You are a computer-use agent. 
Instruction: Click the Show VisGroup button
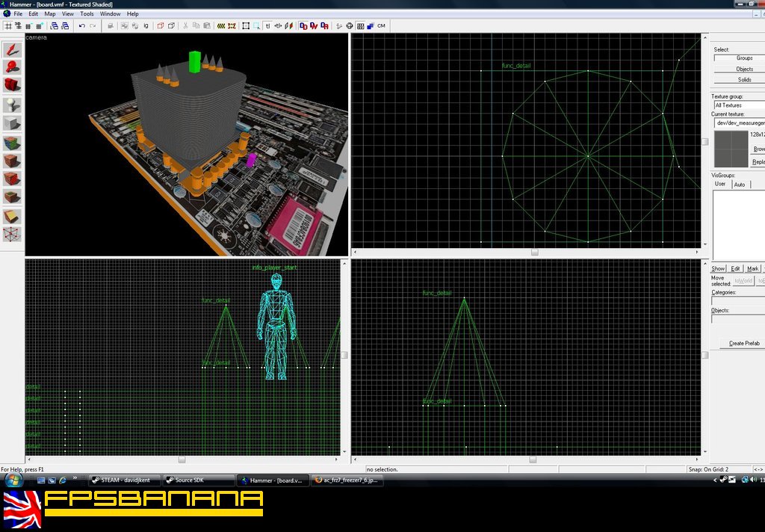point(718,268)
